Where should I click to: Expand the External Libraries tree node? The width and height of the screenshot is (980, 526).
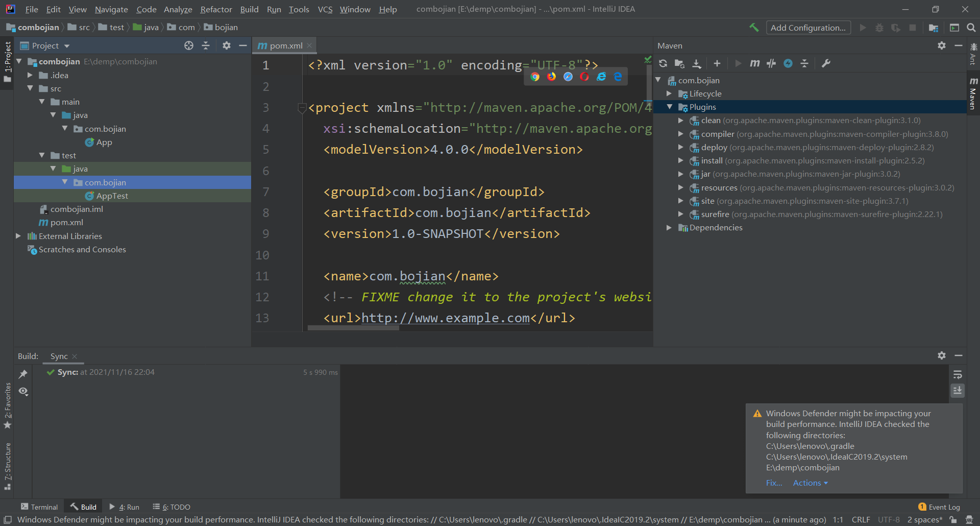(18, 236)
